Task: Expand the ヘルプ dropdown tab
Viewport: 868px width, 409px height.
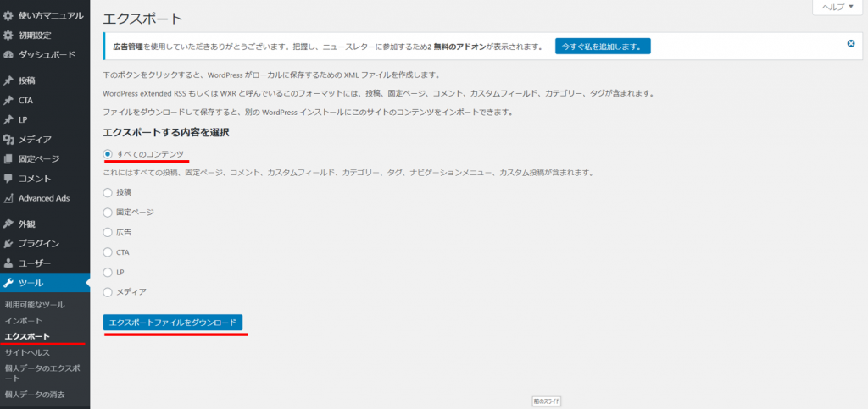Action: (x=838, y=7)
